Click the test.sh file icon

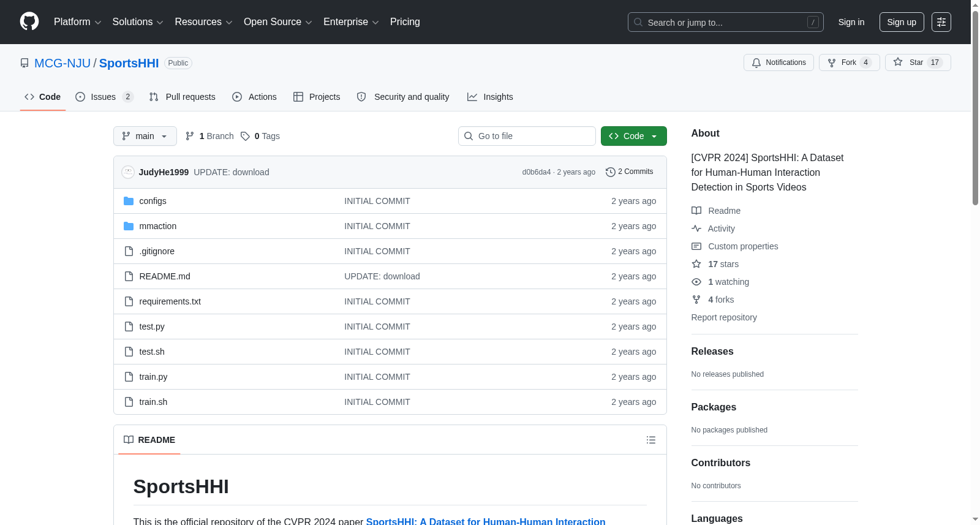(129, 352)
